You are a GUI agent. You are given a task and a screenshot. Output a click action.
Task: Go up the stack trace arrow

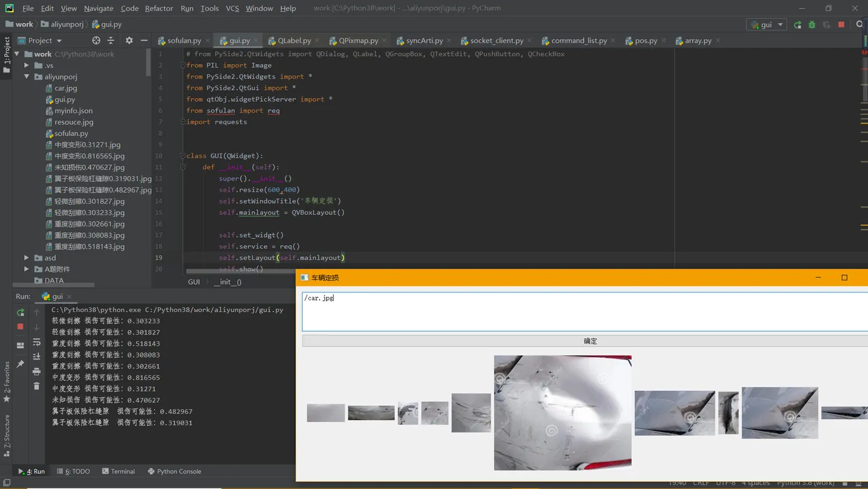(x=37, y=312)
